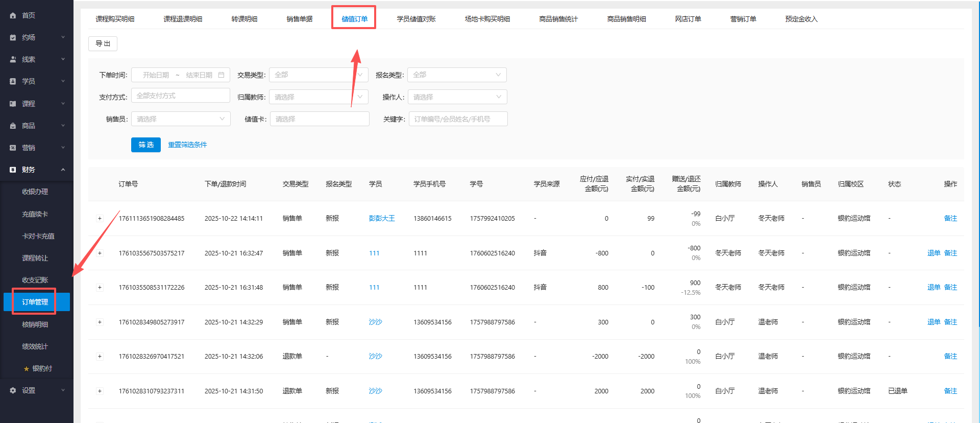Viewport: 980px width, 423px height.
Task: Switch to 网店订单 tab
Action: [688, 19]
